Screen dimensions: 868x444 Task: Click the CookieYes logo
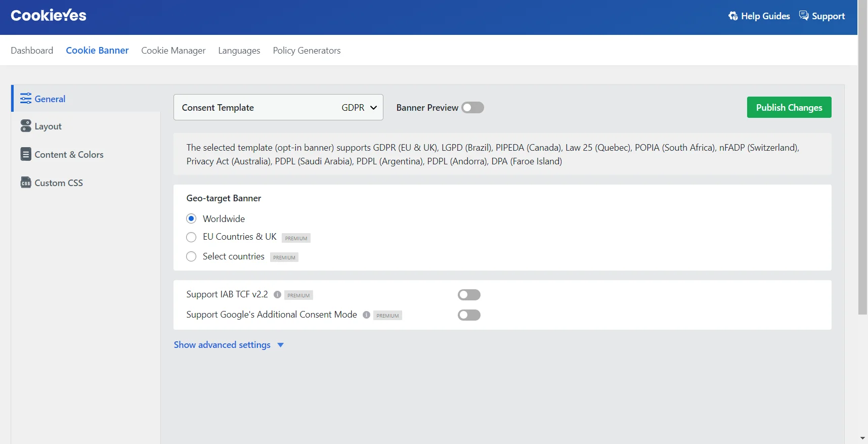[x=49, y=16]
